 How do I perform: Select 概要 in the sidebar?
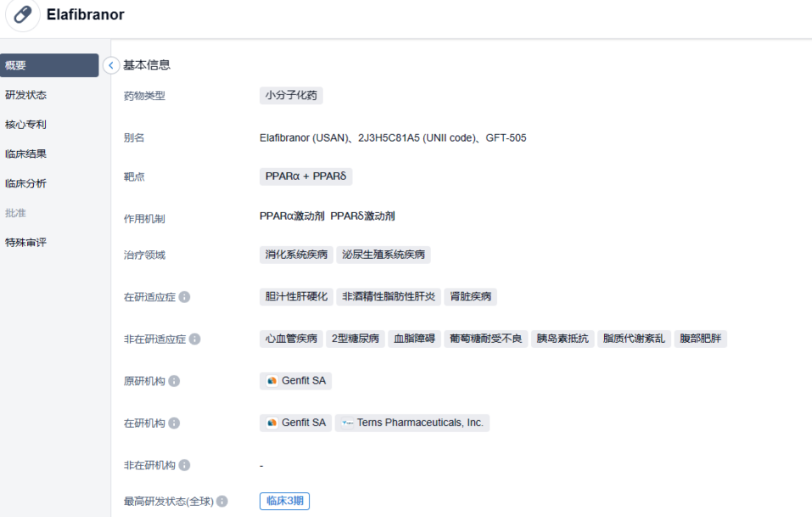49,65
